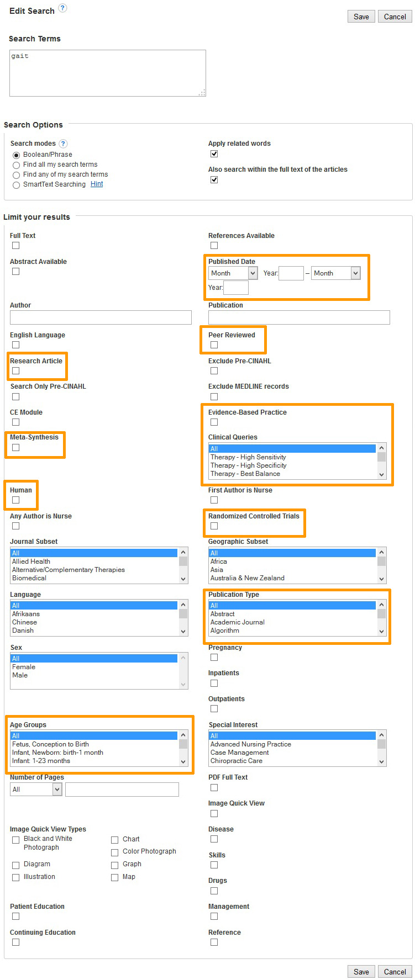The image size is (415, 980).
Task: Open the end Month dropdown
Action: click(x=336, y=273)
